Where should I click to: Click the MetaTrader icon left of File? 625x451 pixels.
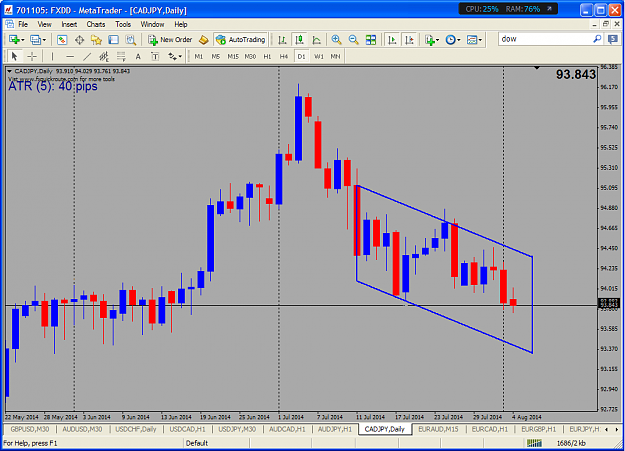point(9,24)
